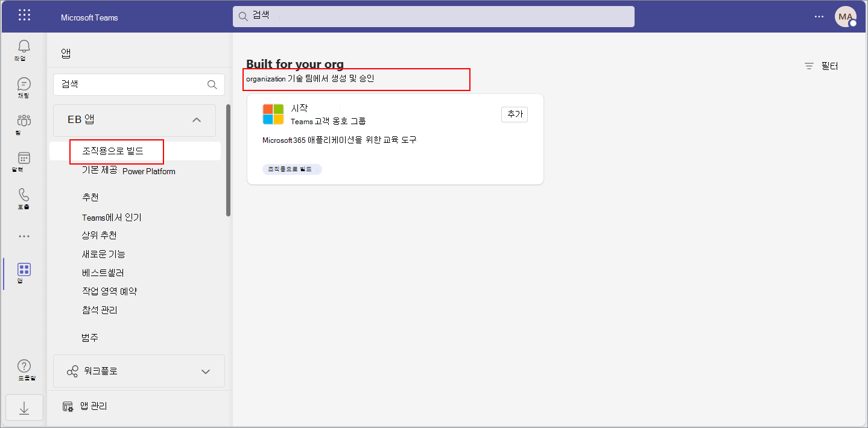Open the settings and more ellipsis in the header
The width and height of the screenshot is (868, 428).
coord(819,17)
